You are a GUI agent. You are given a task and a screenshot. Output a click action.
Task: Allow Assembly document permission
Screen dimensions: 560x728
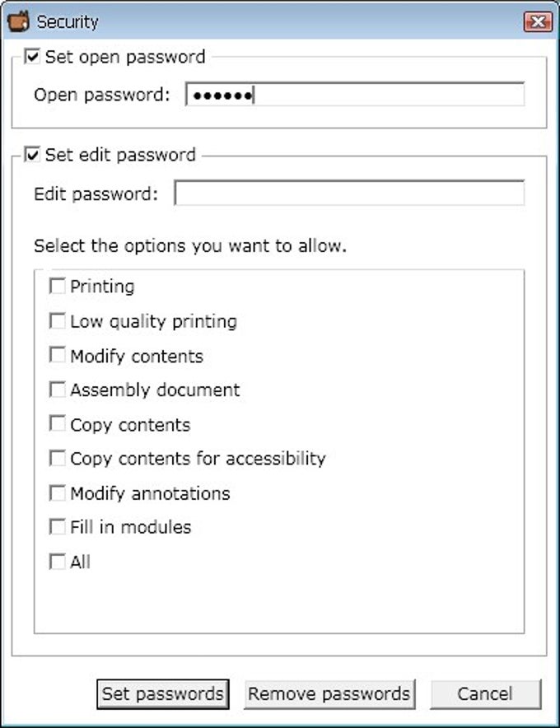[57, 389]
